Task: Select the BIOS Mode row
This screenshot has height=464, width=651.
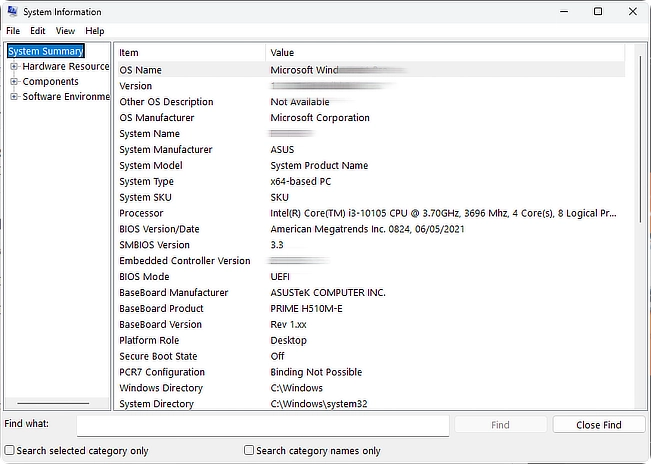Action: 371,276
